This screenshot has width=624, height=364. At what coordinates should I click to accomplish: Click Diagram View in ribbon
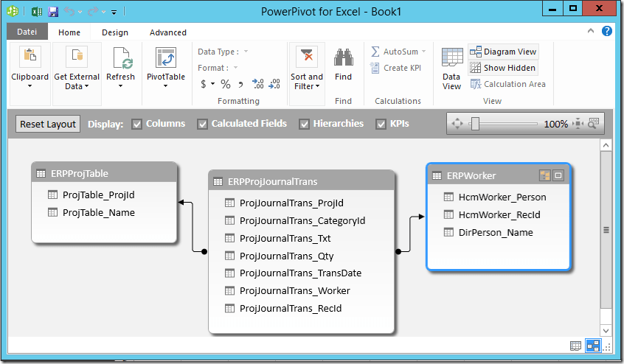click(x=504, y=52)
